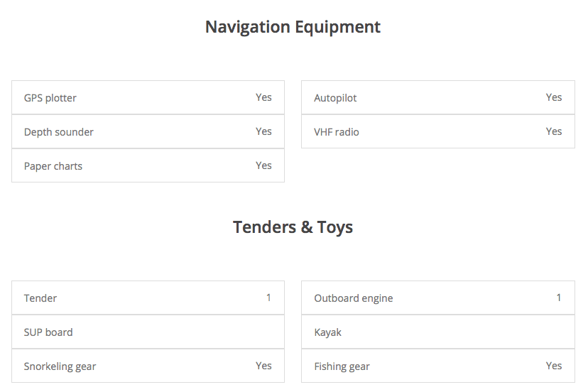Image resolution: width=588 pixels, height=392 pixels.
Task: Click the quantity value for Tender
Action: pos(268,298)
